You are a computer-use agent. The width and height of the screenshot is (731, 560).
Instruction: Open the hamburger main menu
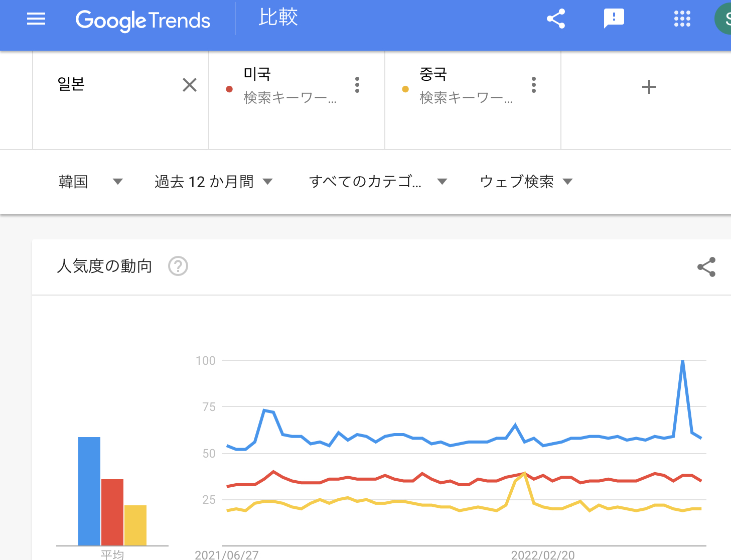(36, 20)
